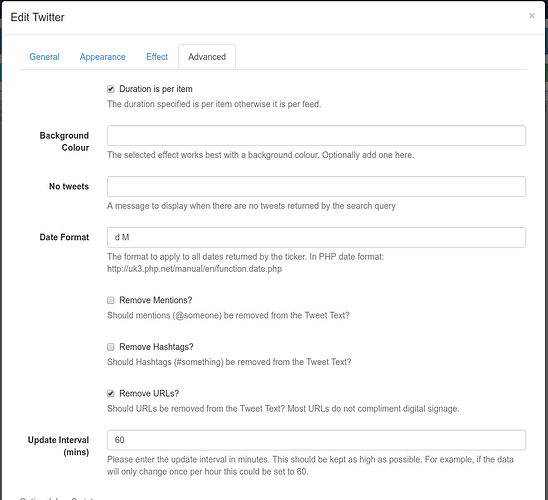Go to the Effect tab
The height and width of the screenshot is (500, 548).
click(x=157, y=57)
